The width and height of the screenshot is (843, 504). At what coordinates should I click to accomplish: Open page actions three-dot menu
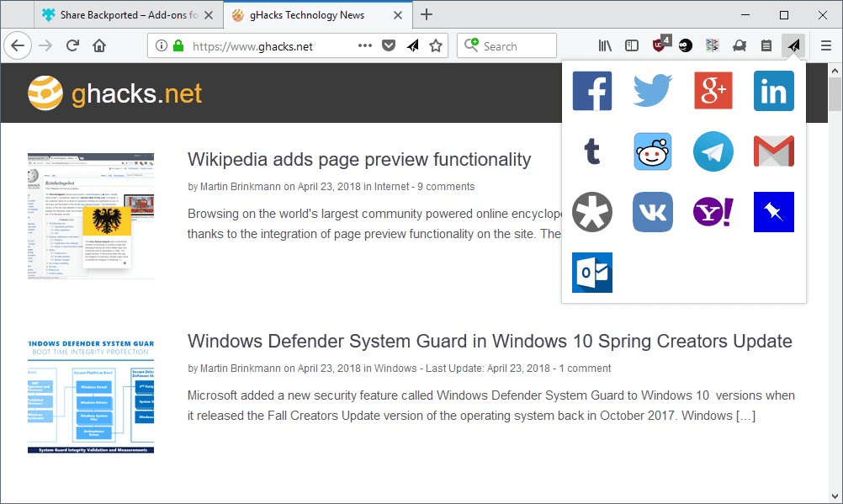coord(365,45)
